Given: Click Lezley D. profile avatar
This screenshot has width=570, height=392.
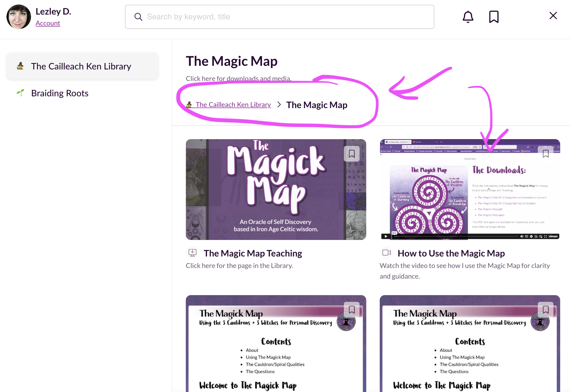Looking at the screenshot, I should [x=19, y=17].
